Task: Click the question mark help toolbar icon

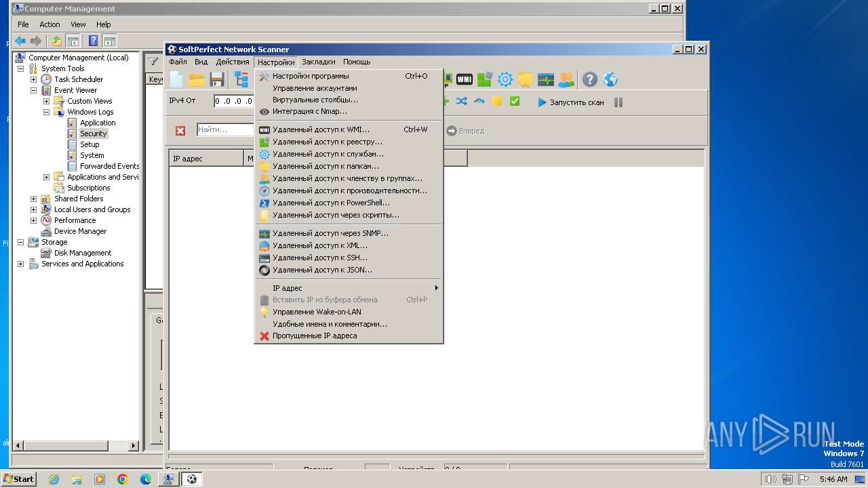Action: 590,79
